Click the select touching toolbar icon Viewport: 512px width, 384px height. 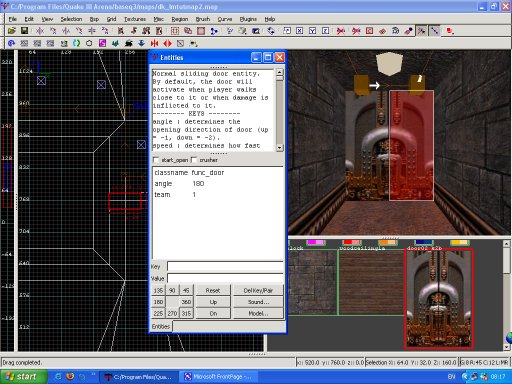click(x=134, y=31)
